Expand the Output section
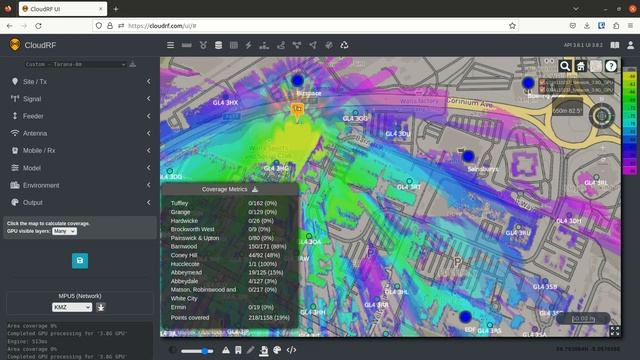Image resolution: width=640 pixels, height=360 pixels. 80,202
